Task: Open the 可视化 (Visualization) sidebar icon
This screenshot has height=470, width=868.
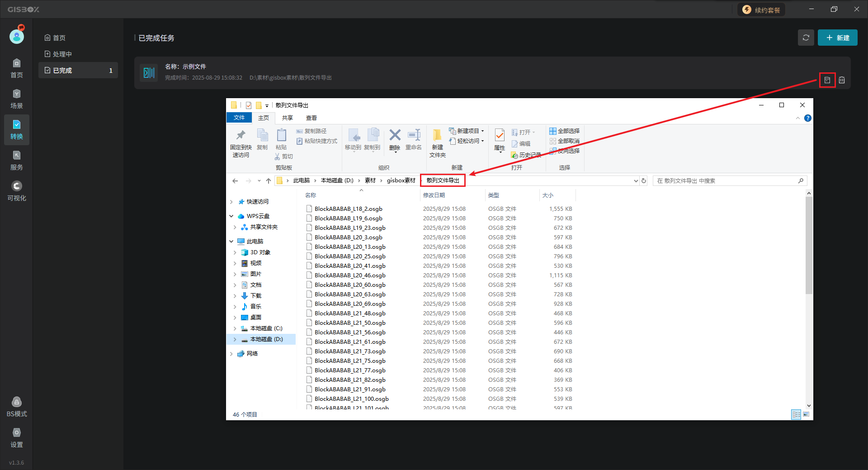Action: click(x=17, y=191)
